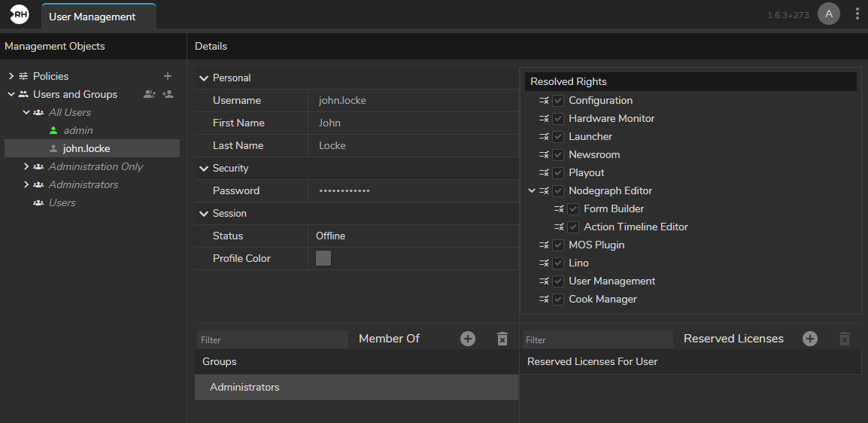Add a reserved license with plus icon
Screen dimensions: 868x423
point(810,339)
